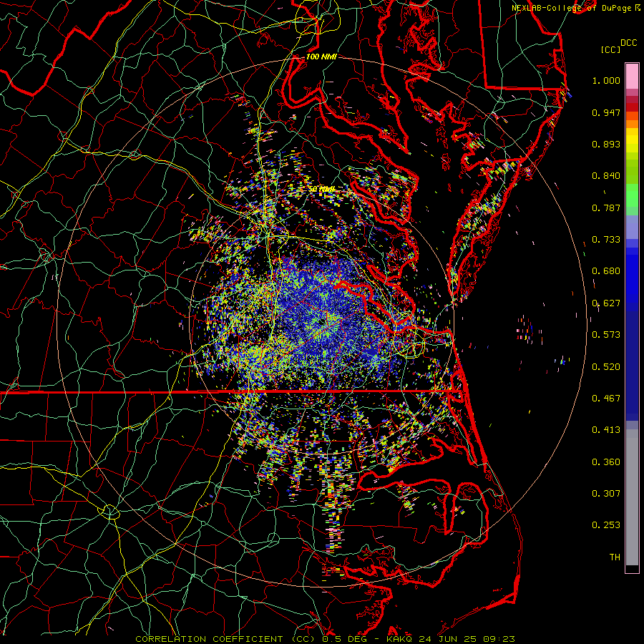Select the 0.947 legend value
The height and width of the screenshot is (644, 644).
coord(606,112)
